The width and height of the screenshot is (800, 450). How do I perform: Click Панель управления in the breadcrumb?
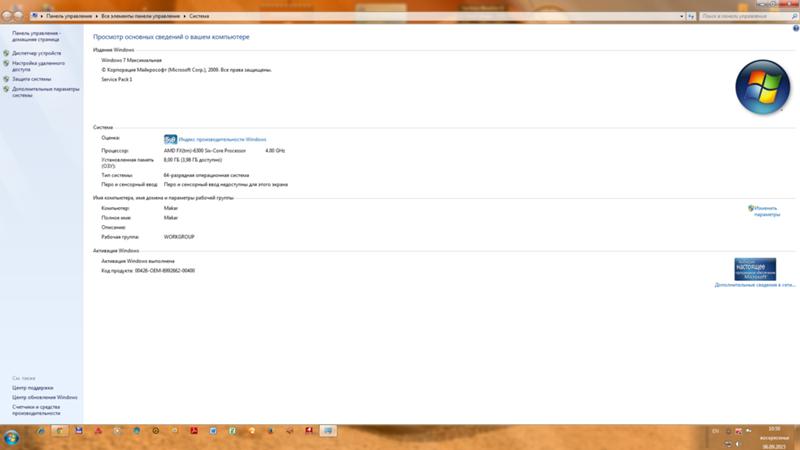(x=69, y=16)
